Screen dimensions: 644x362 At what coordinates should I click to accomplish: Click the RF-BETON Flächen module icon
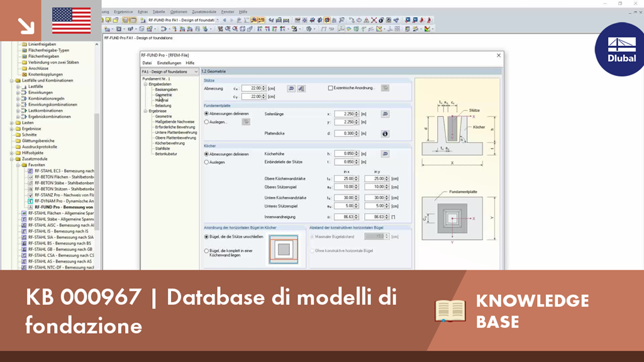(30, 177)
